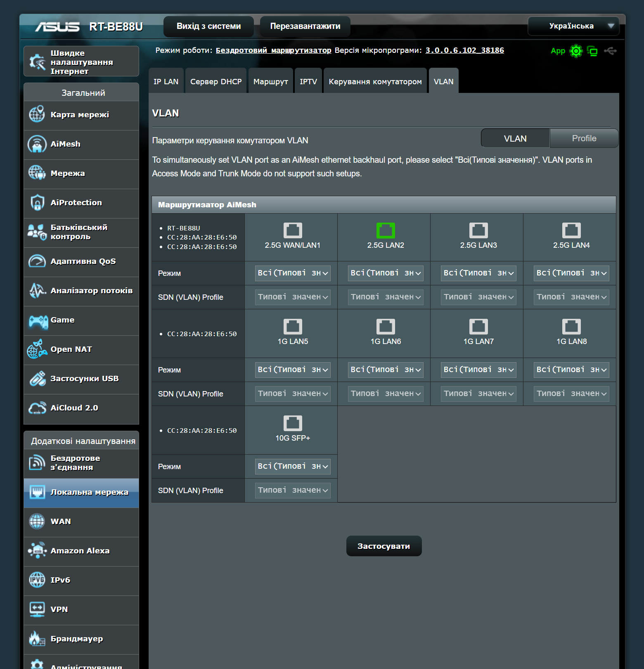Switch the view toggle to Profile
Screen dimensions: 644x669
[584, 138]
